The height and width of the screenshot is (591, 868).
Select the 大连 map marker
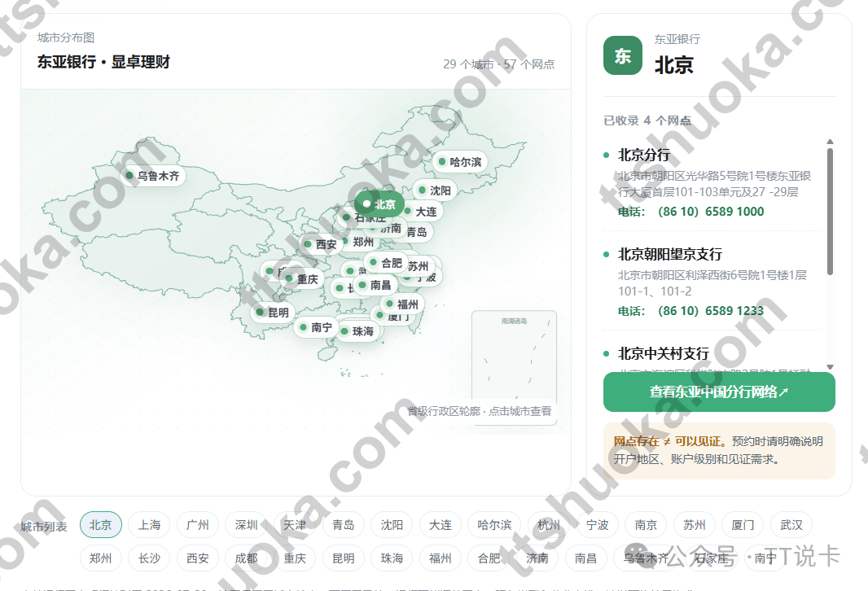point(421,212)
